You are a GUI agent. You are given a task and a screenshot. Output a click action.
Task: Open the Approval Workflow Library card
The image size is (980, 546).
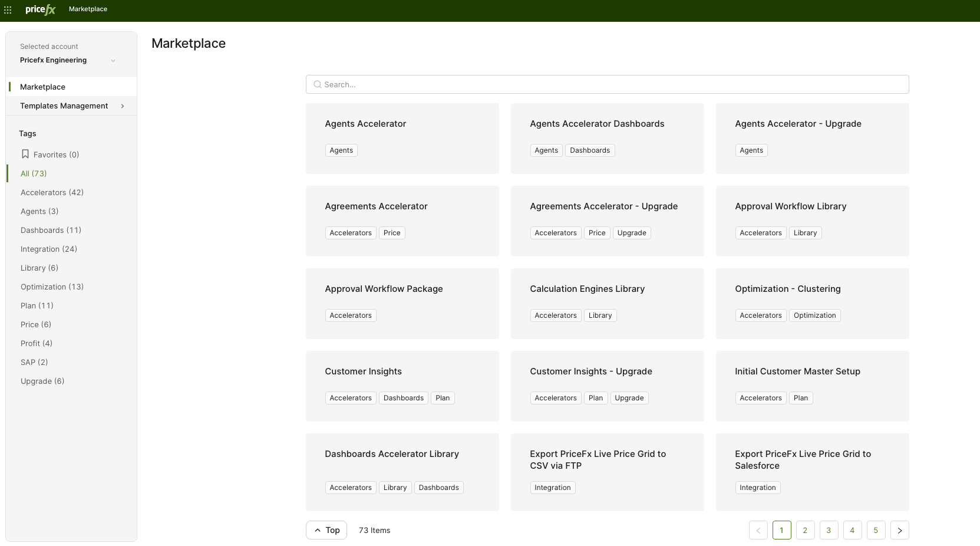pos(813,221)
